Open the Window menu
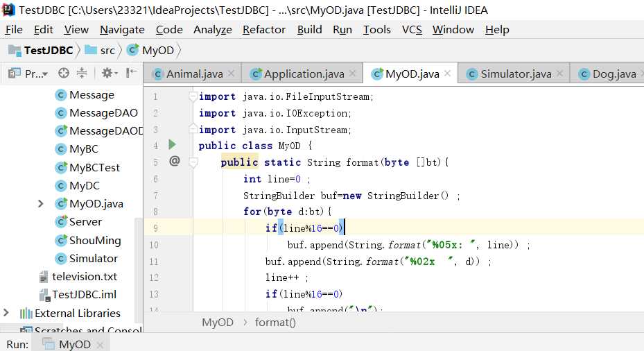The height and width of the screenshot is (351, 644). [x=453, y=30]
